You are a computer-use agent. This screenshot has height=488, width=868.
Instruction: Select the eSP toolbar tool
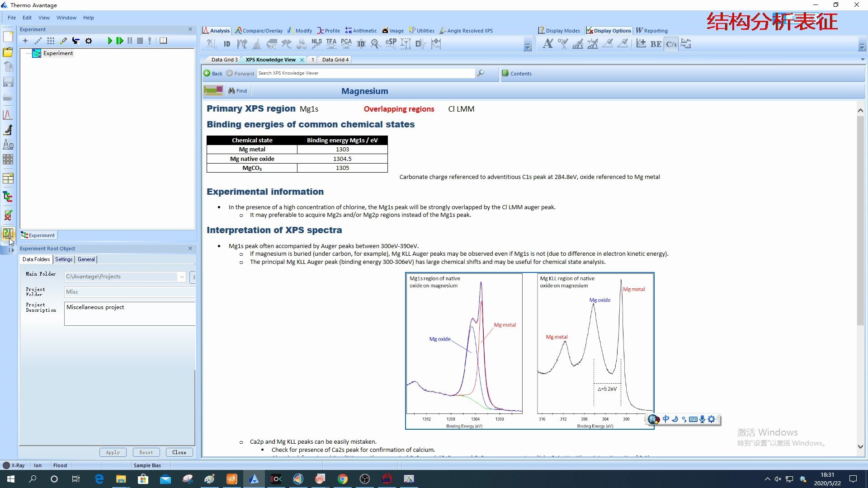(x=391, y=44)
